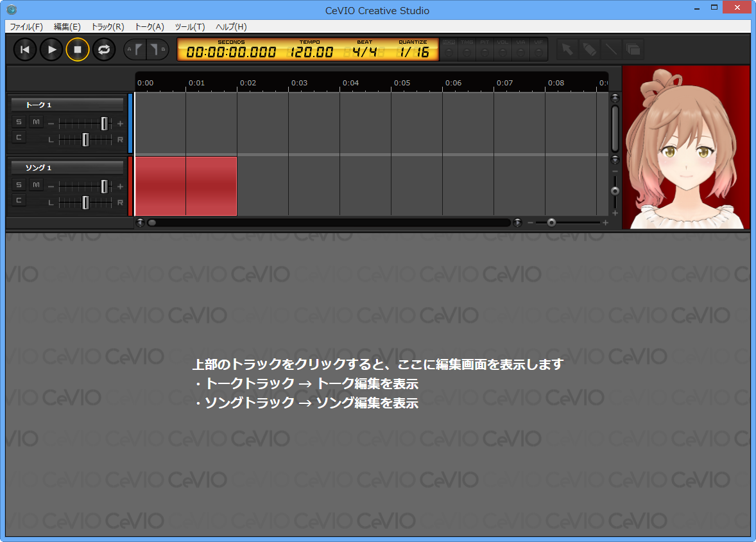The width and height of the screenshot is (756, 542).
Task: Open the 編集(E) menu
Action: tap(67, 27)
